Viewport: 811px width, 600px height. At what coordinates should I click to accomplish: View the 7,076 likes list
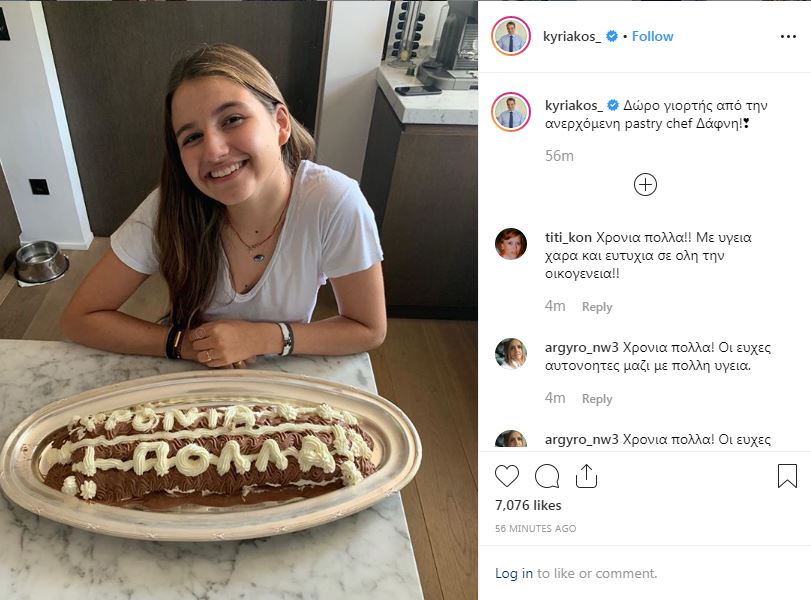(528, 505)
